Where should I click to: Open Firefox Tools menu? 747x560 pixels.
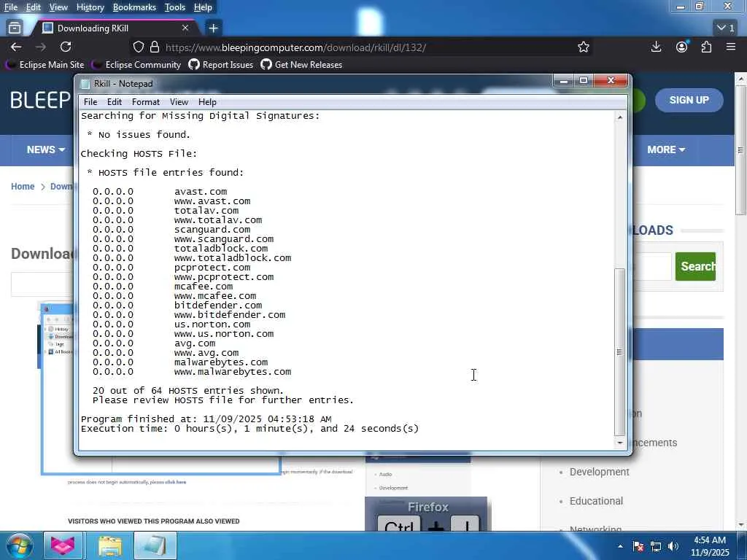[175, 7]
